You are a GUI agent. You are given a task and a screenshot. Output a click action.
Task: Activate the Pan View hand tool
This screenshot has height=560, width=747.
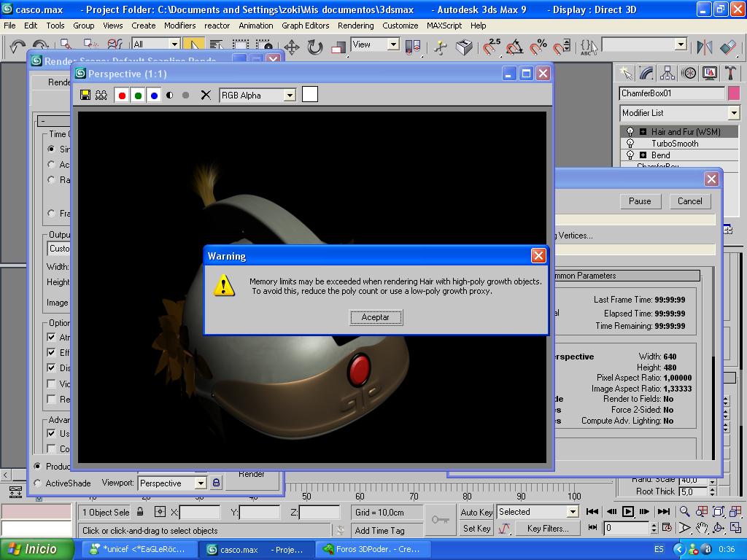tap(701, 528)
